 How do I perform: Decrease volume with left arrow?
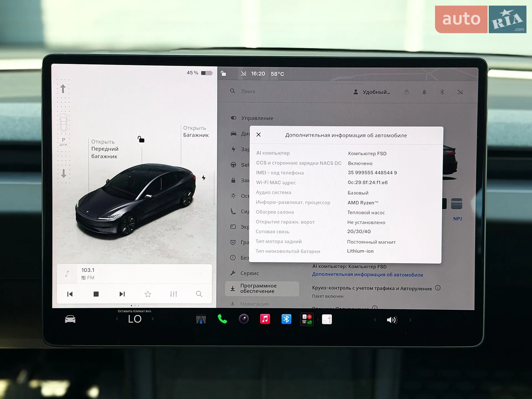(375, 320)
